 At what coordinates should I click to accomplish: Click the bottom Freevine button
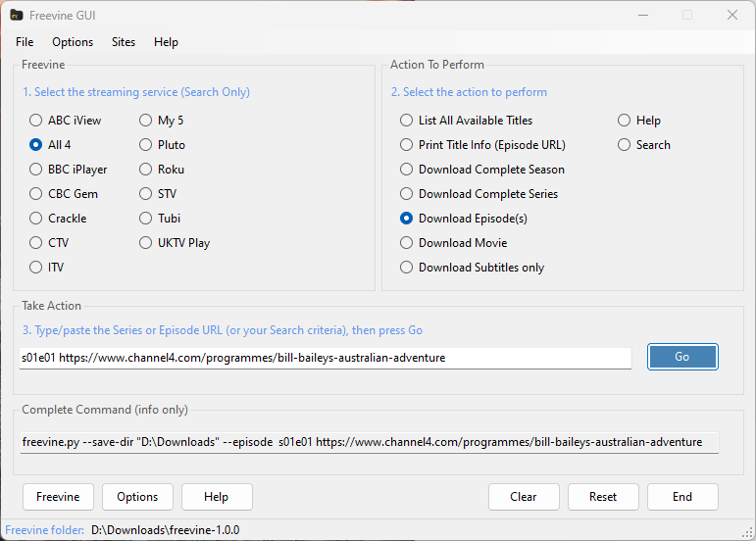pyautogui.click(x=58, y=497)
